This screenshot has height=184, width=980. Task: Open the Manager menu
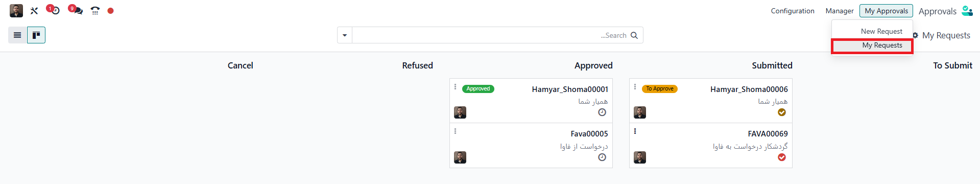coord(840,11)
